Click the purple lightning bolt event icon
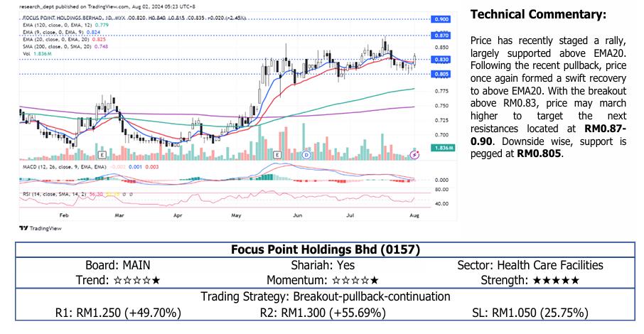The height and width of the screenshot is (334, 644). pos(415,154)
